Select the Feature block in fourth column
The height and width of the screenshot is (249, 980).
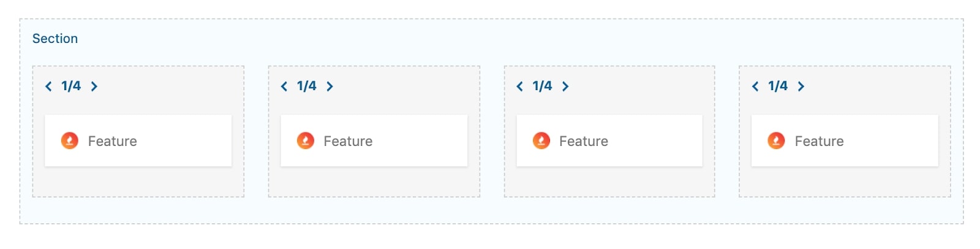(845, 140)
